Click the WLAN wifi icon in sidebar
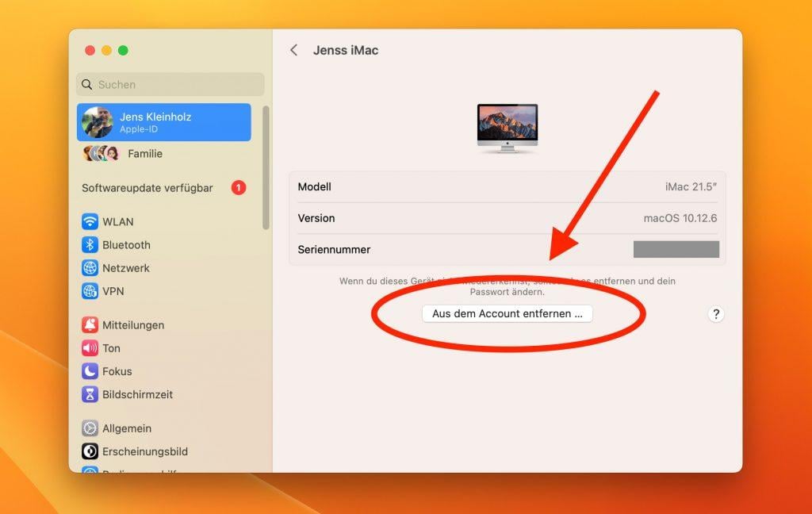The image size is (812, 514). [90, 222]
